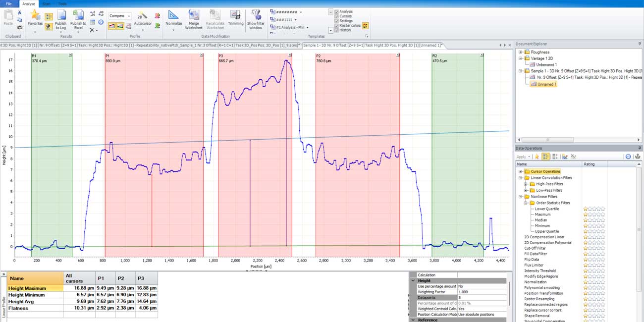Click Show filter window icon
Screen dimensions: 644x322
[256, 15]
